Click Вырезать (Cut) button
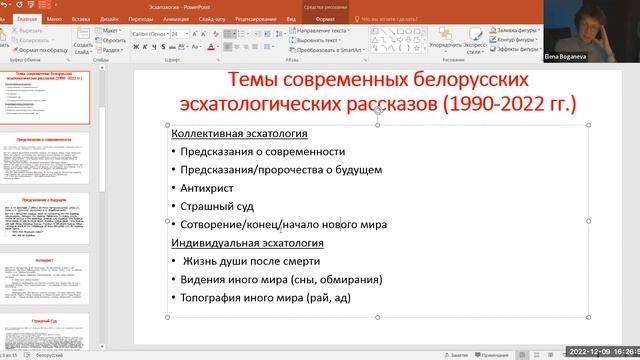Screen dimensions: 640x360 point(27,31)
